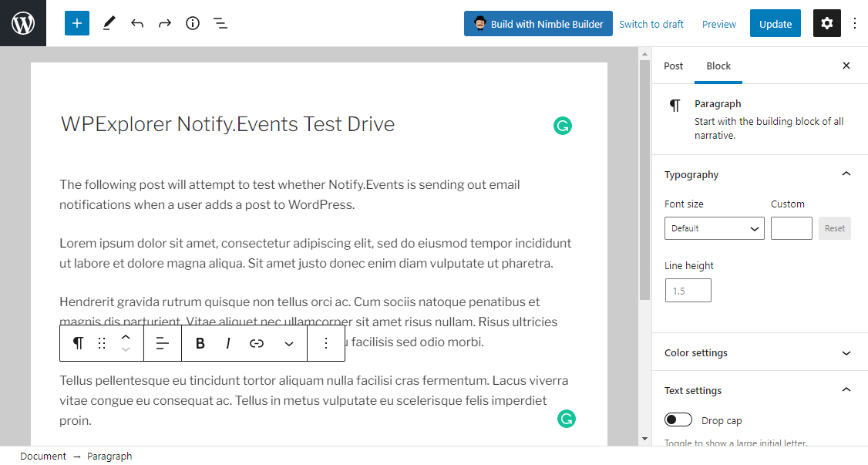Add a new block with plus button

tap(77, 23)
